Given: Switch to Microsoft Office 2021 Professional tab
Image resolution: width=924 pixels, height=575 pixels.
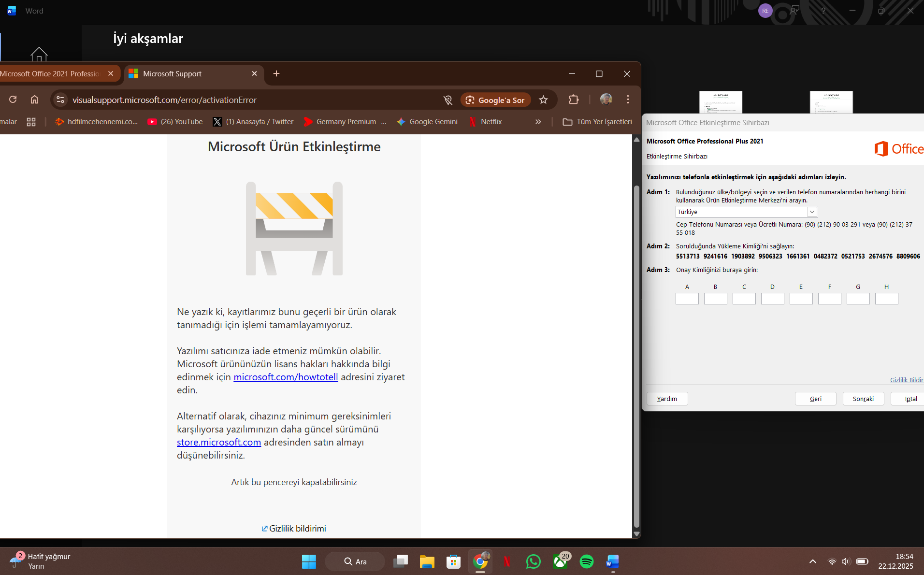Looking at the screenshot, I should point(50,74).
